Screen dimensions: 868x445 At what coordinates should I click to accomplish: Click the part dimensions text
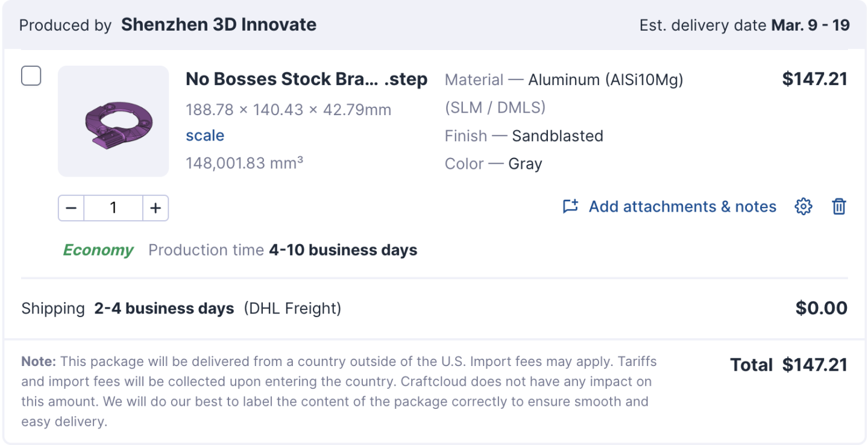click(288, 110)
